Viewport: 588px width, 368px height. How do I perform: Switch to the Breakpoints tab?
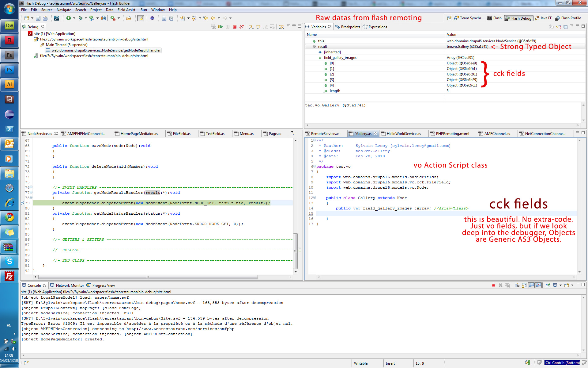349,27
